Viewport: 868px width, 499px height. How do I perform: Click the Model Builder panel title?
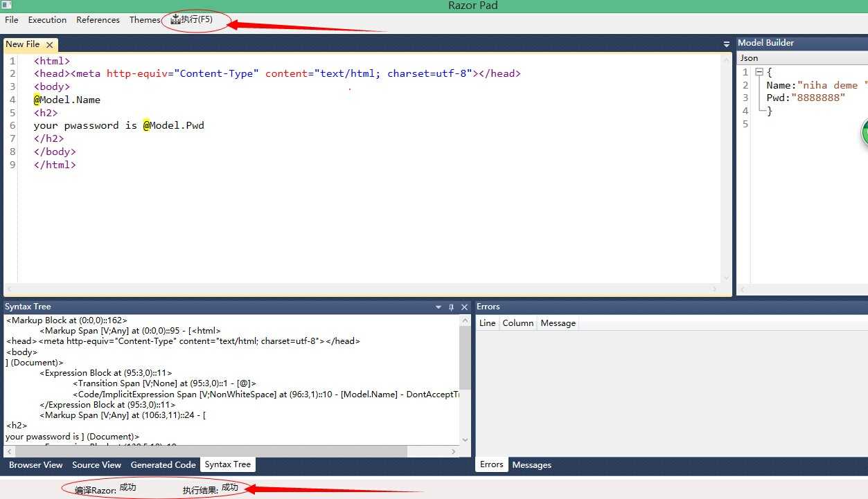tap(765, 43)
